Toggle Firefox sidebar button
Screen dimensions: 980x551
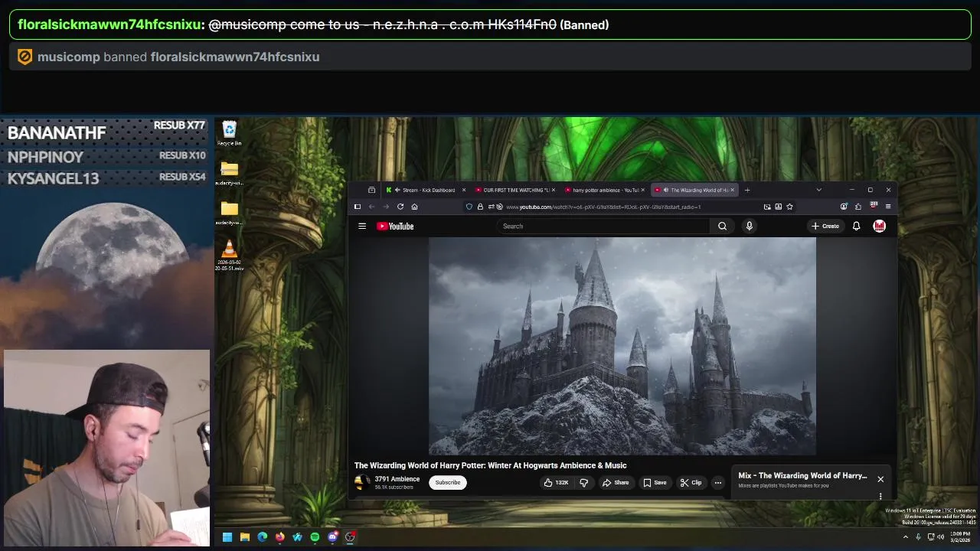tap(357, 207)
